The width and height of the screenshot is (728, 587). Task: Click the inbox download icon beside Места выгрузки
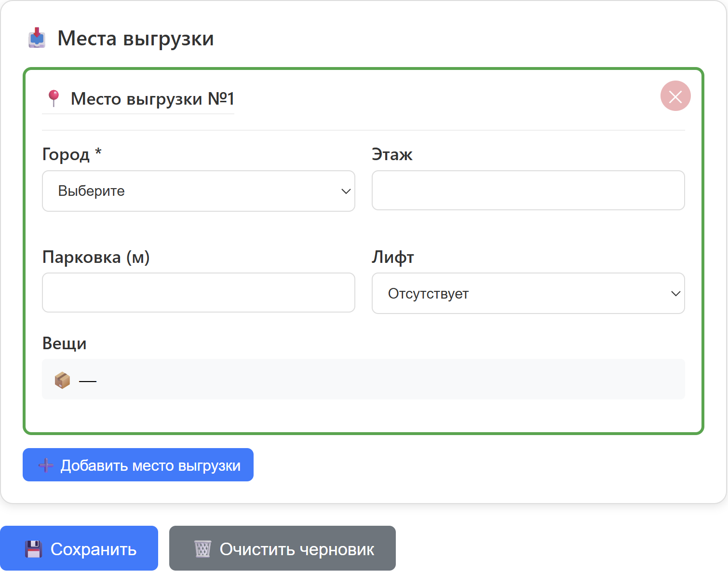click(37, 38)
